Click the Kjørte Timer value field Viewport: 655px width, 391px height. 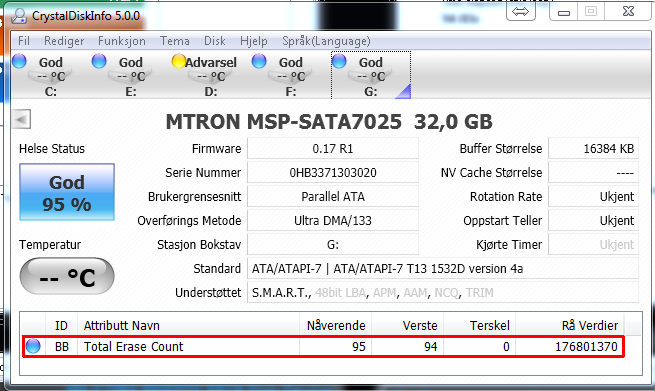594,244
